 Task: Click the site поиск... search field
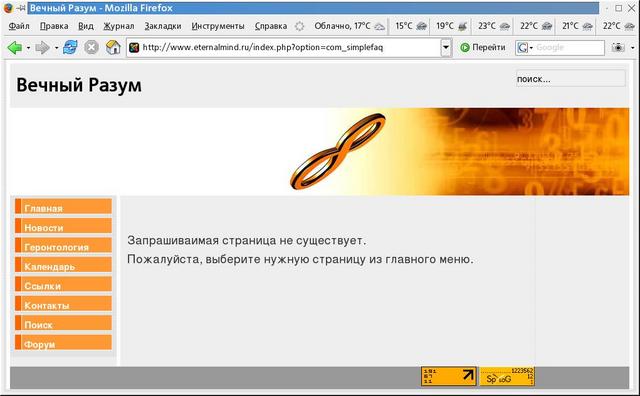(x=570, y=78)
